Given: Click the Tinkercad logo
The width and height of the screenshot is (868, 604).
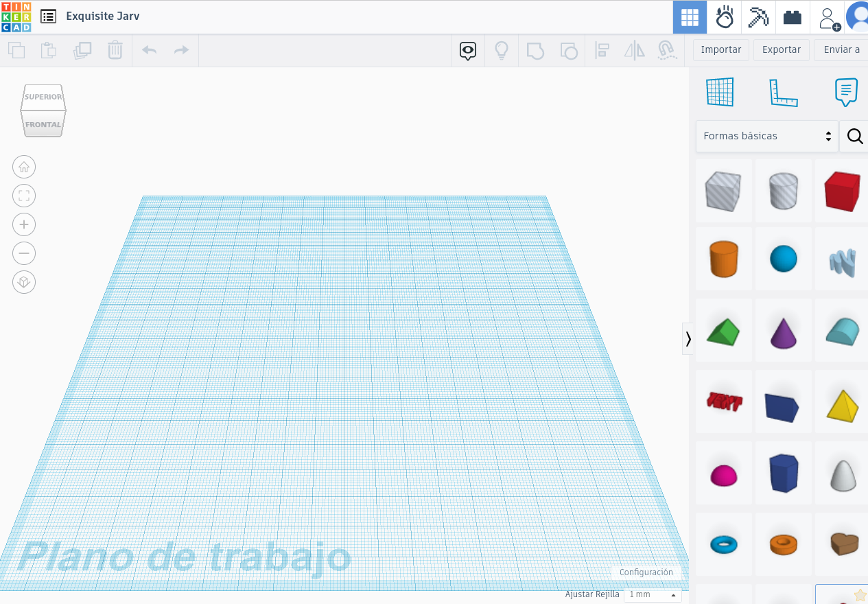Looking at the screenshot, I should [x=16, y=16].
